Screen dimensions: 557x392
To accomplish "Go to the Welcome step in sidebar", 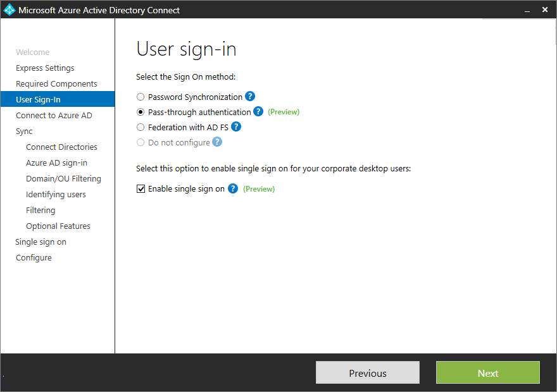I will (x=33, y=52).
